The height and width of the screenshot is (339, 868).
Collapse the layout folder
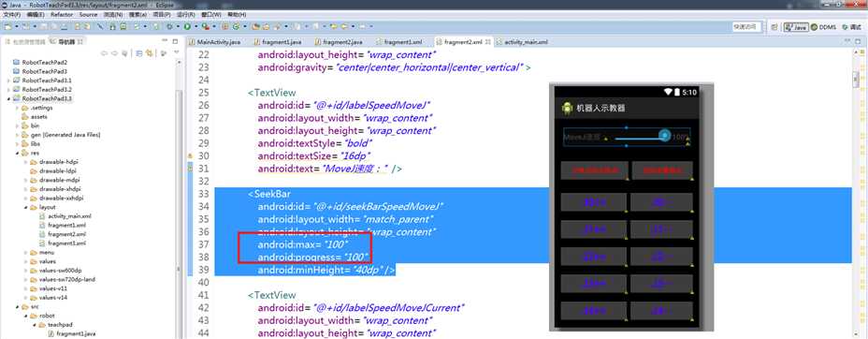click(26, 207)
